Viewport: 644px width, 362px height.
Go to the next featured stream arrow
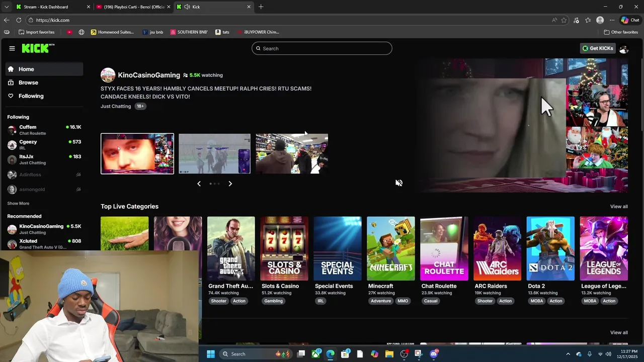pos(230,184)
